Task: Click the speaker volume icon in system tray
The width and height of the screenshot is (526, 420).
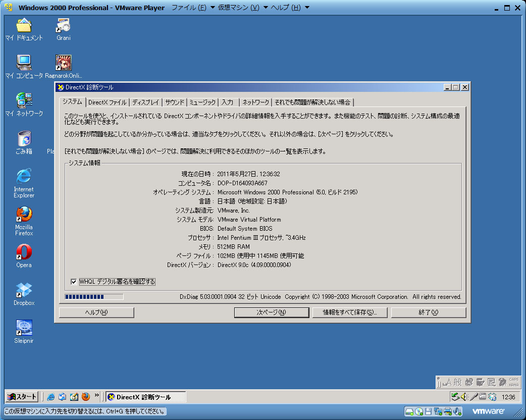Action: [464, 397]
